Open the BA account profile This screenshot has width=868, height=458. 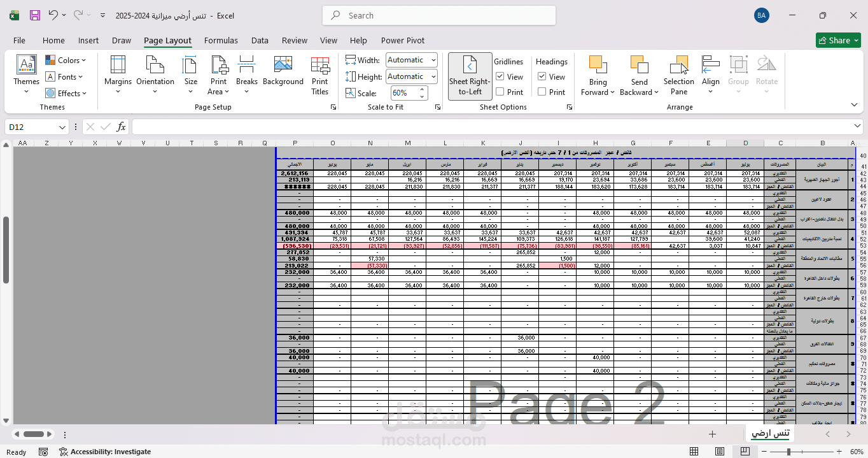tap(761, 15)
